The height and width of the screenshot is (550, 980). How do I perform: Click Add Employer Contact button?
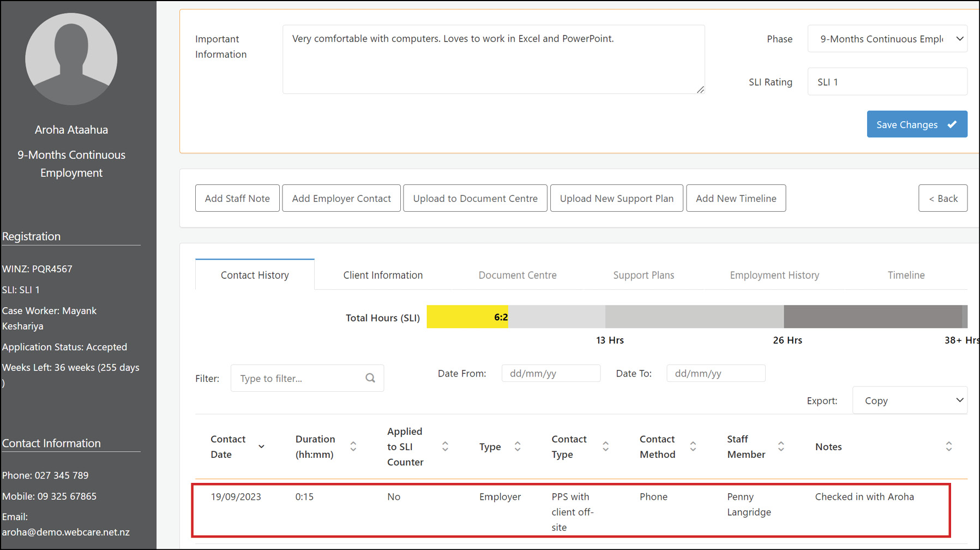tap(341, 198)
